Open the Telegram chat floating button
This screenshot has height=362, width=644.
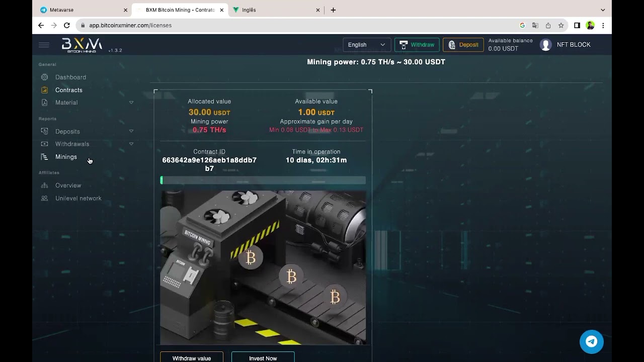point(592,342)
